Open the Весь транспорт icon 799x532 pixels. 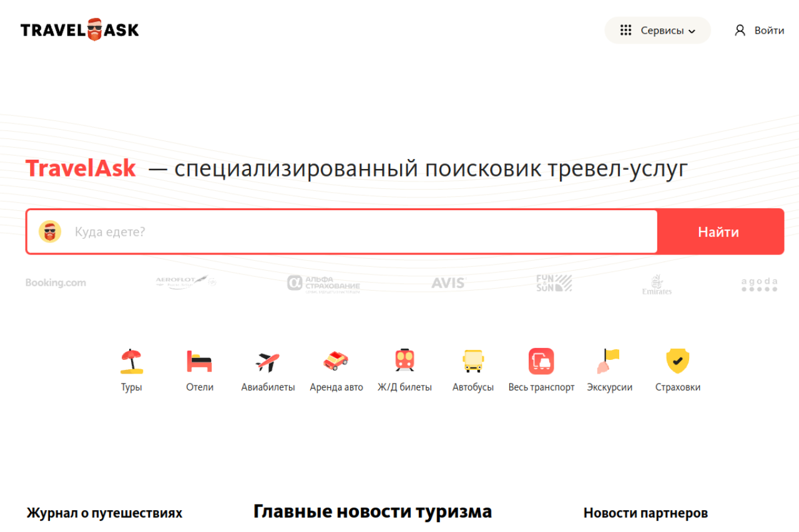[x=541, y=362]
